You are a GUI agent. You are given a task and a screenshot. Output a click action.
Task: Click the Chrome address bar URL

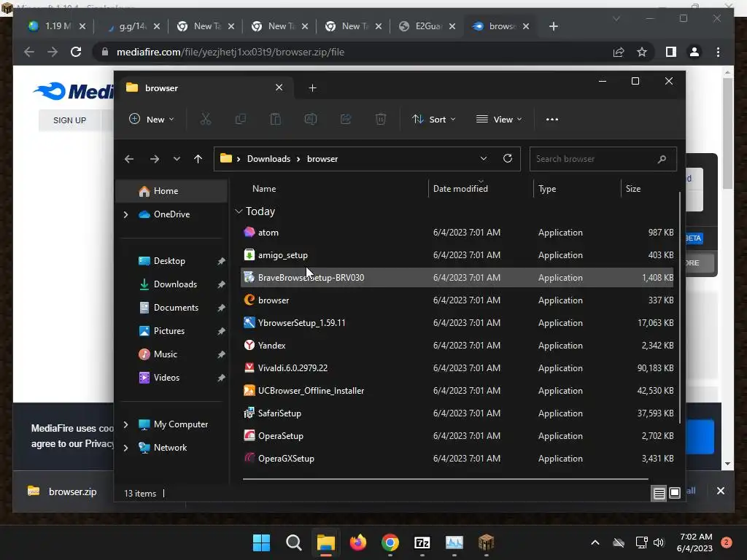point(231,52)
